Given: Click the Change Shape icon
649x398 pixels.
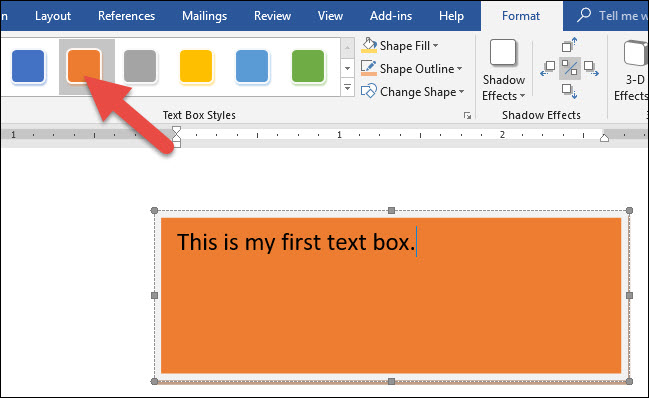Looking at the screenshot, I should (x=368, y=91).
